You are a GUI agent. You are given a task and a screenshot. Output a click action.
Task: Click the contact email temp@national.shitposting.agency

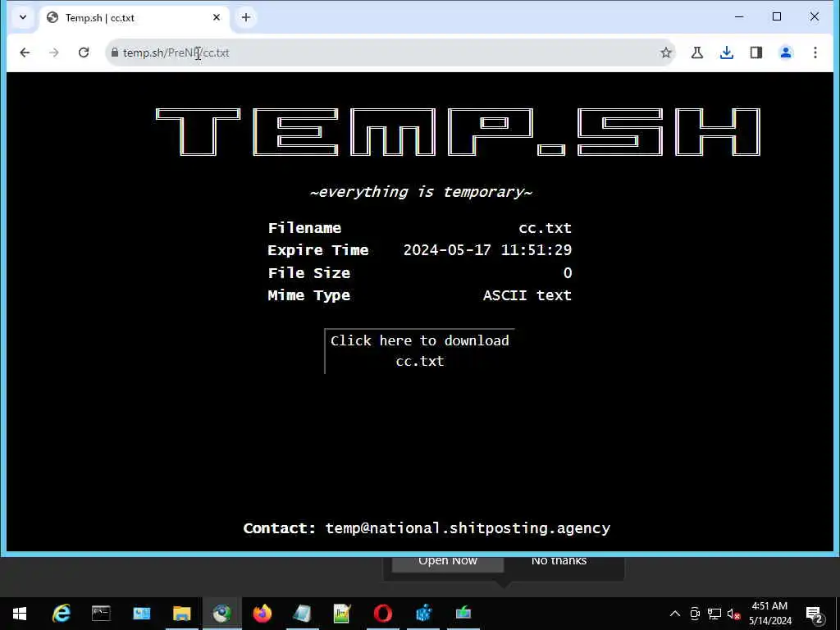click(468, 528)
